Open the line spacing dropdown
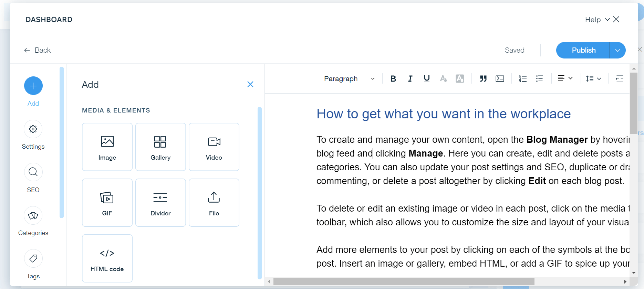 click(x=593, y=79)
